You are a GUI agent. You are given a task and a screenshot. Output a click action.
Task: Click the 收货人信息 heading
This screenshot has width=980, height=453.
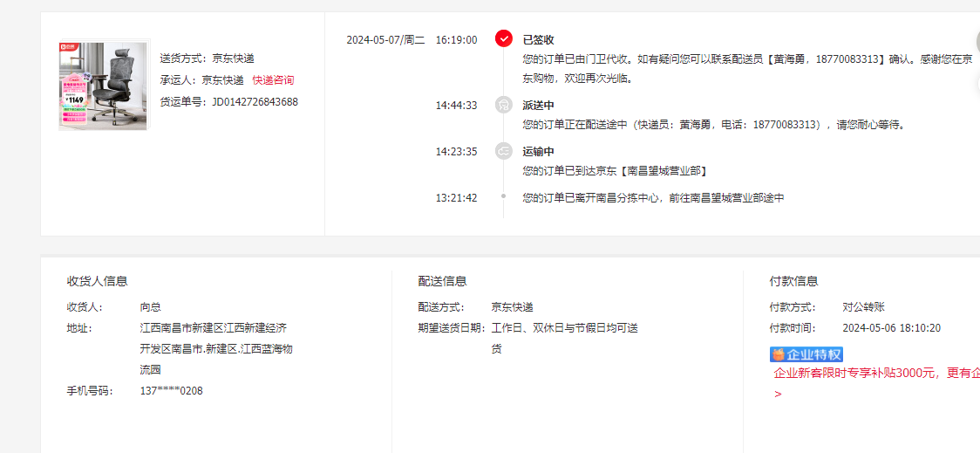98,281
